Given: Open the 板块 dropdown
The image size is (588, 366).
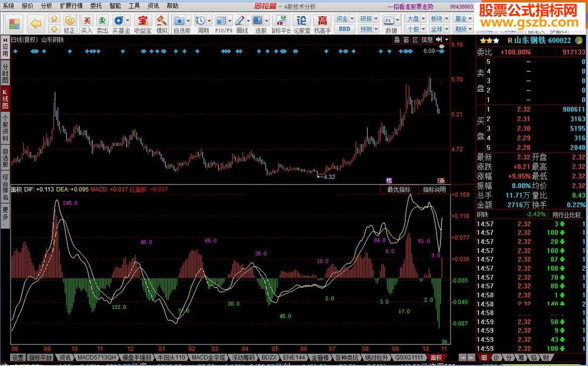Looking at the screenshot, I should (439, 19).
